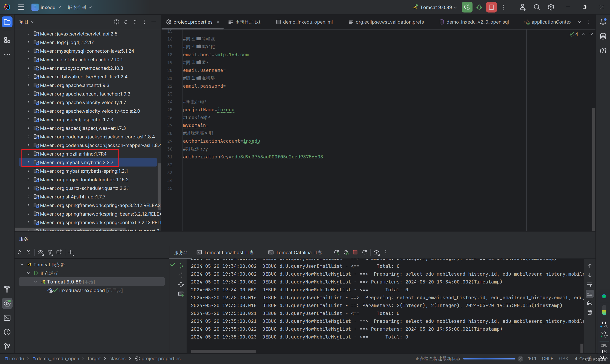The width and height of the screenshot is (610, 364).
Task: Click the demo_inxedu_open breadcrumb
Action: 56,358
